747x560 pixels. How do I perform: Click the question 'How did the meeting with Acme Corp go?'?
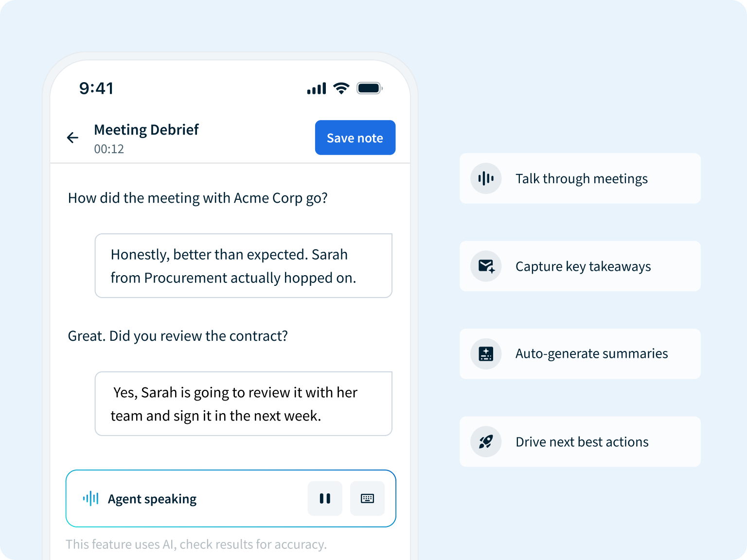point(198,198)
